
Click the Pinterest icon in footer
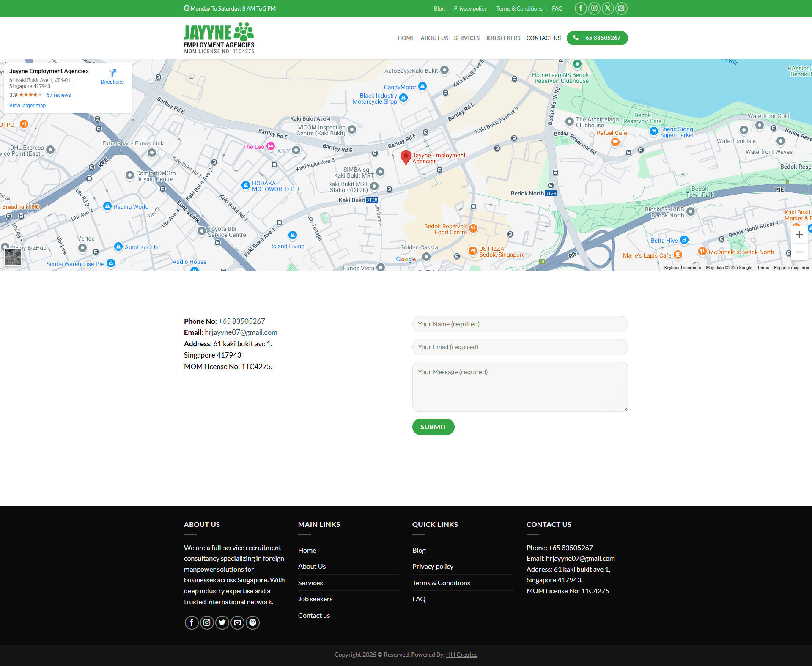252,622
